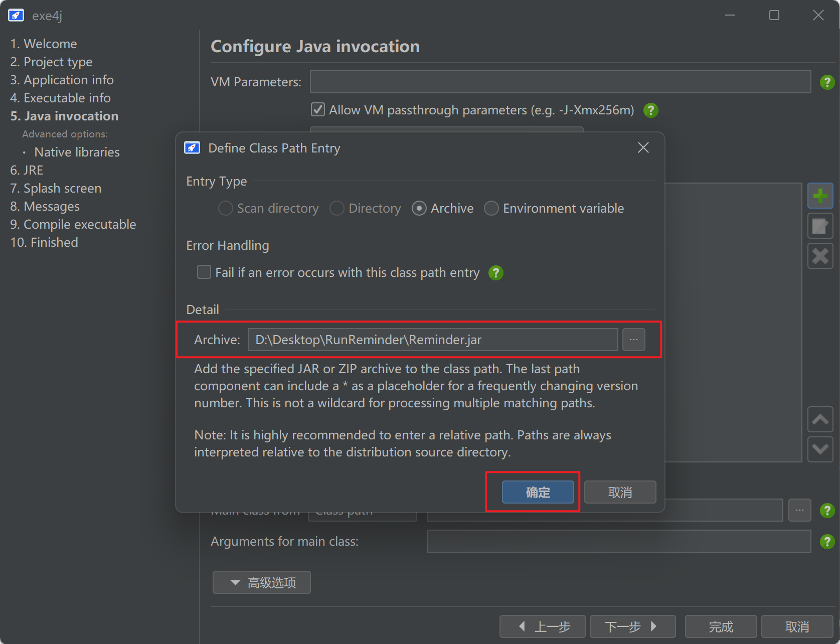Click the edit class path entry icon

(x=820, y=226)
